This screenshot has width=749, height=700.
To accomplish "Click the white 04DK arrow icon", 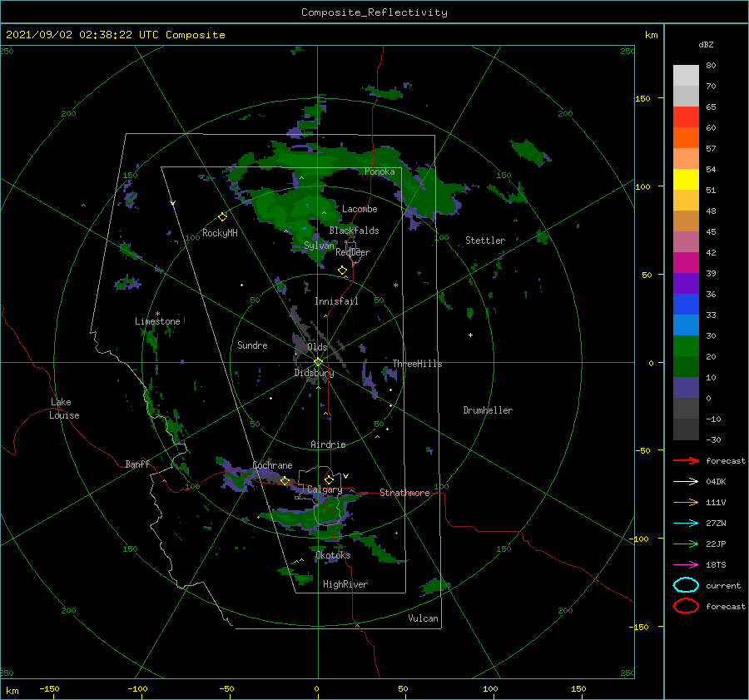I will point(686,482).
